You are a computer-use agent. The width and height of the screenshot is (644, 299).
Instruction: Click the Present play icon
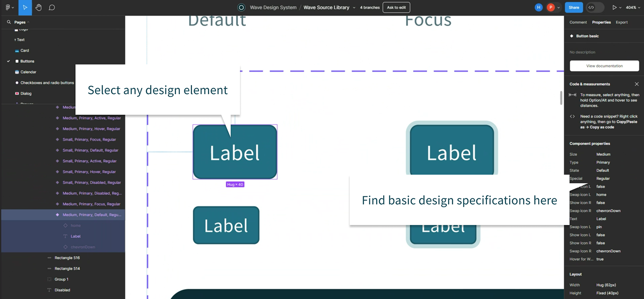coord(614,7)
